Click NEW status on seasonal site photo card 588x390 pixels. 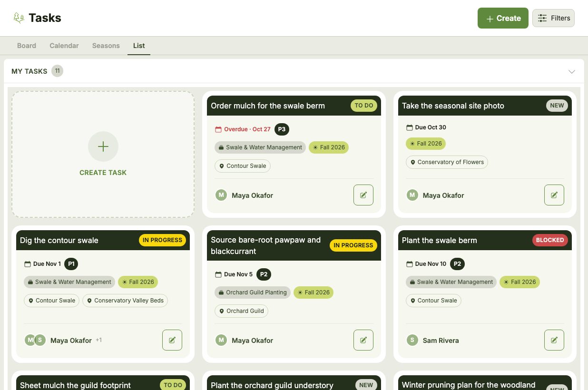click(x=557, y=106)
